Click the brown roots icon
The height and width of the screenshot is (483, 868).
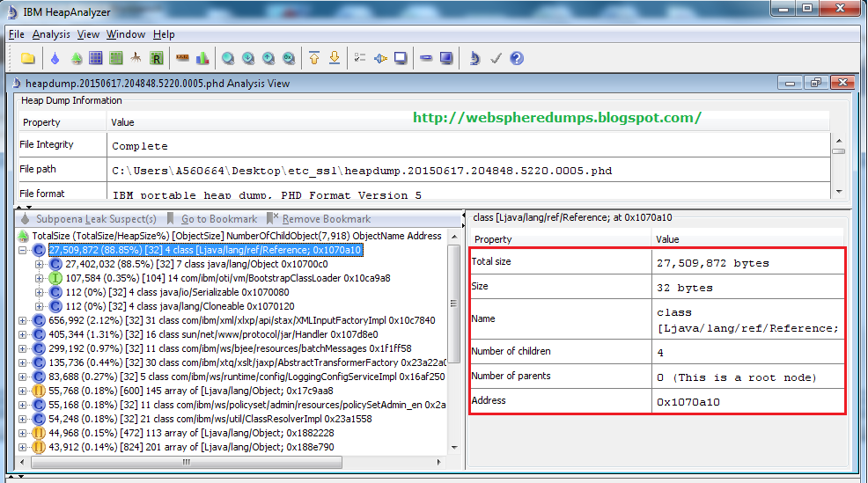point(136,58)
